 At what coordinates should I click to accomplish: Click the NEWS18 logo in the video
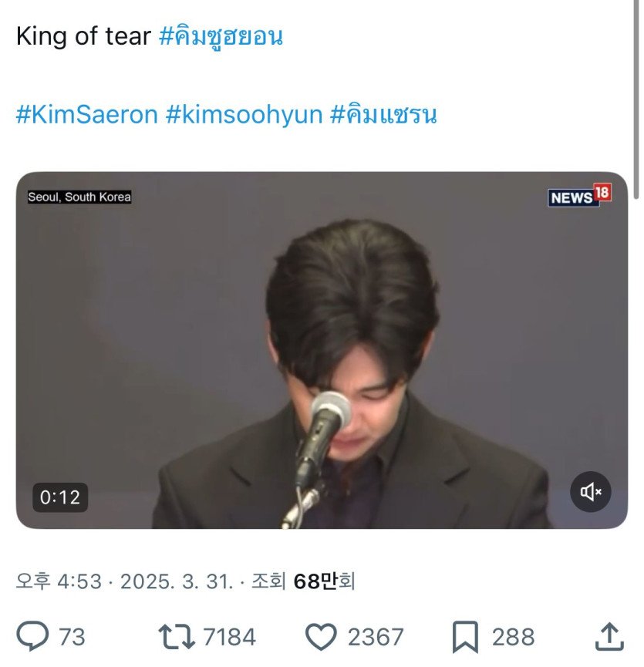pyautogui.click(x=579, y=196)
